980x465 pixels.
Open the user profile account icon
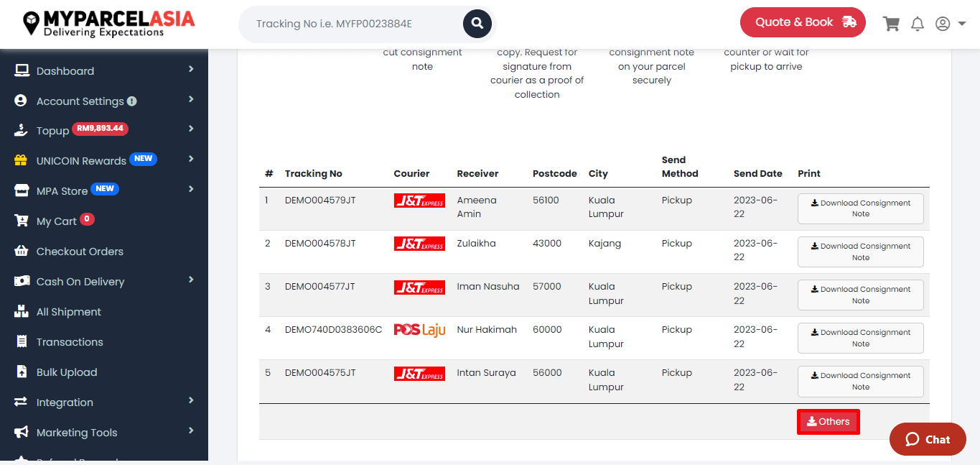(943, 24)
